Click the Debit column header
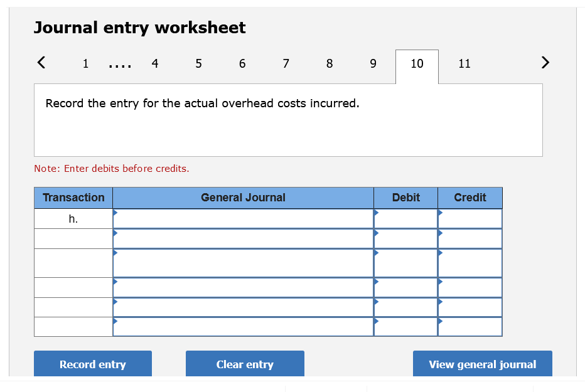The image size is (585, 392). [406, 198]
